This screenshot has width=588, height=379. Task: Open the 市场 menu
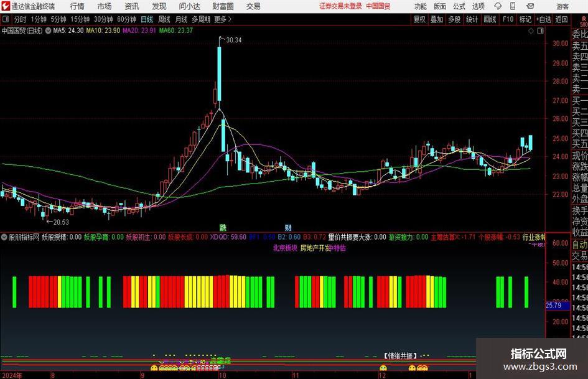tap(105, 6)
